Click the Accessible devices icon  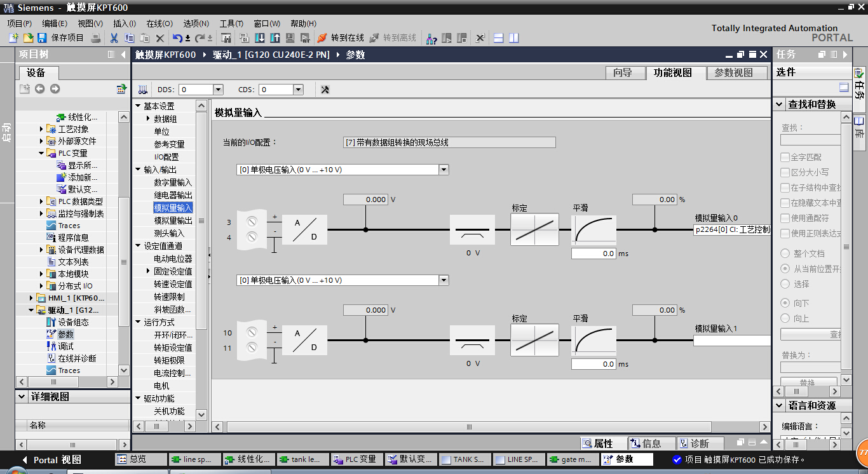(x=431, y=38)
